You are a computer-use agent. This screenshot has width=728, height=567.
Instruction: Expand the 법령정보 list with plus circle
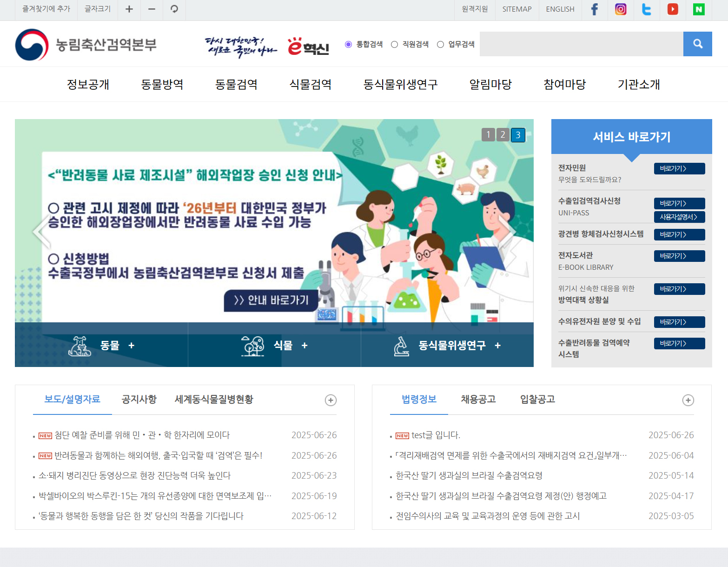(x=688, y=400)
